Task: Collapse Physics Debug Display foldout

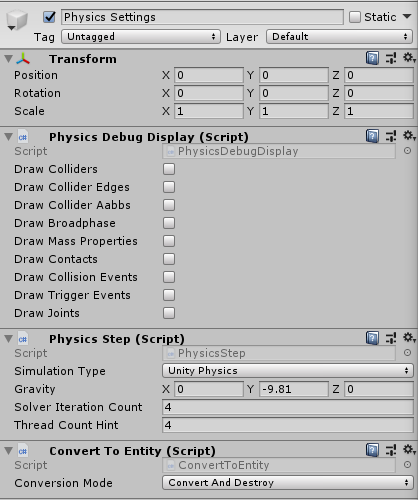Action: coord(9,137)
